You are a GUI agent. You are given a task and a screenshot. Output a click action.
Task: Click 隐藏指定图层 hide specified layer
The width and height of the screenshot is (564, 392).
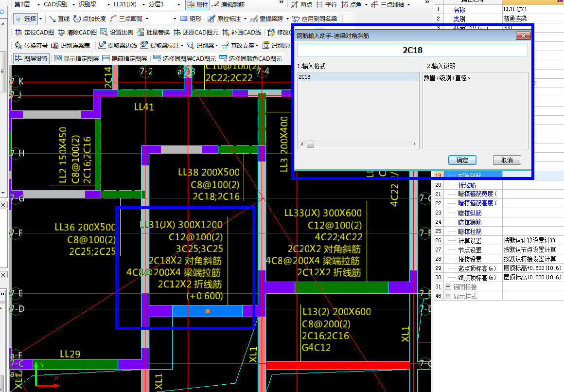click(x=124, y=58)
